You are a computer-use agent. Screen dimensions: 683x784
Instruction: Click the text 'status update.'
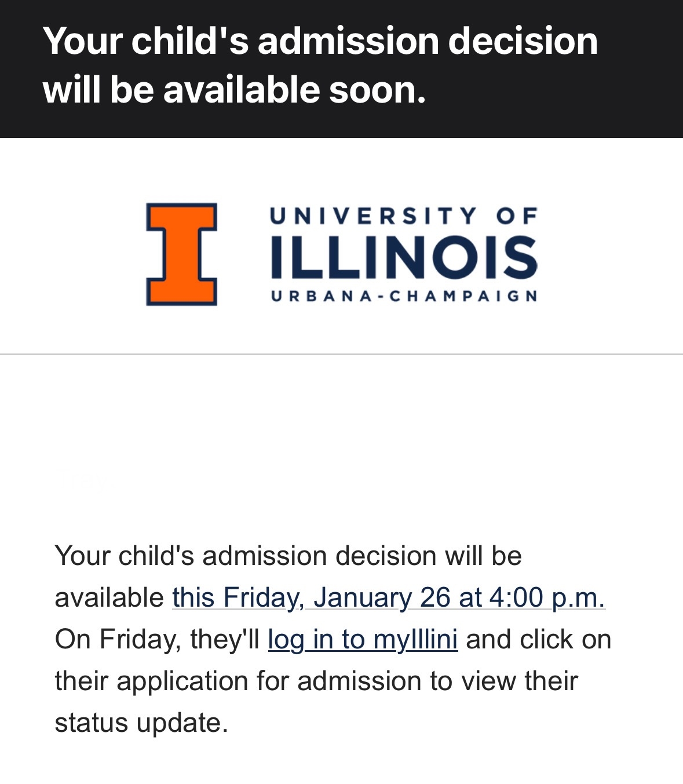point(141,723)
